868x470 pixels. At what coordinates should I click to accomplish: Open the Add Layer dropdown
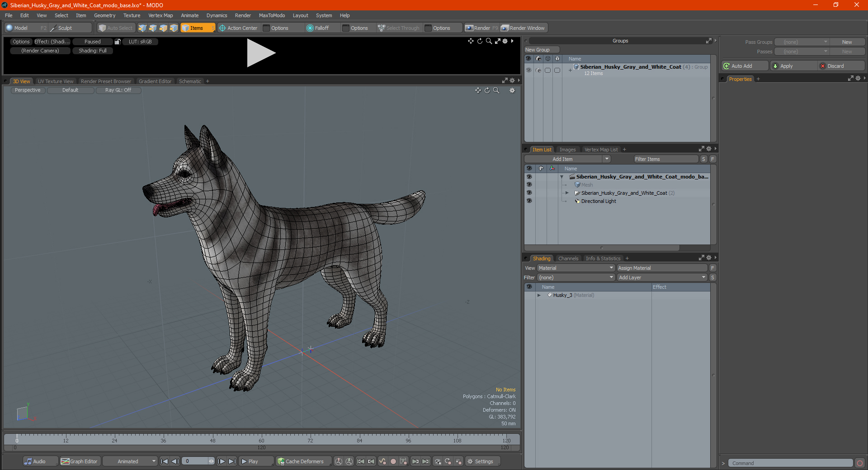pos(662,277)
